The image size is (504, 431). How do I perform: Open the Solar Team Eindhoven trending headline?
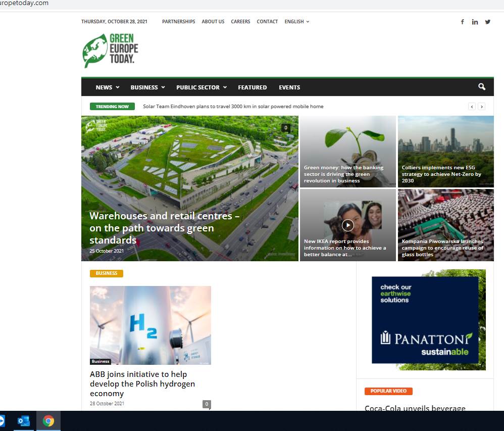tap(233, 107)
